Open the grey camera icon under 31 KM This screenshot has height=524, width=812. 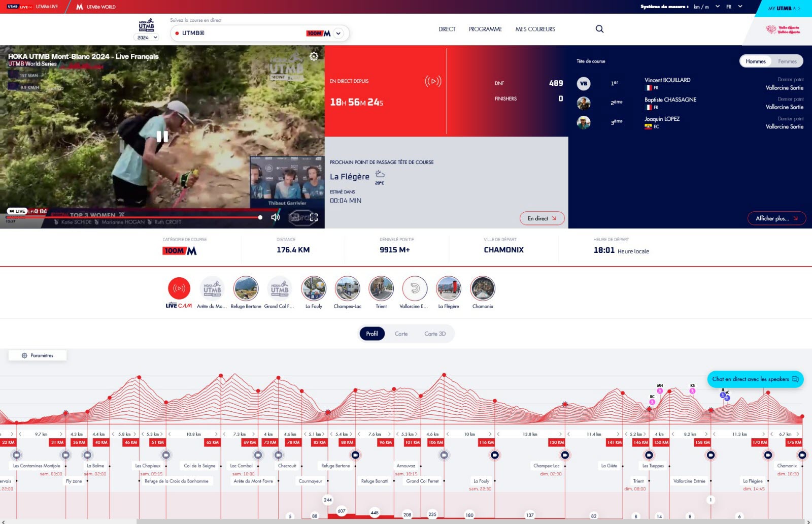[x=65, y=455]
